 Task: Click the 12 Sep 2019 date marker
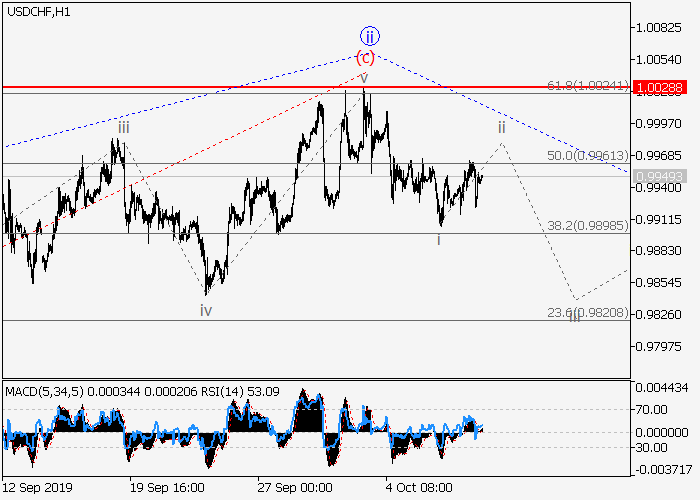click(x=38, y=487)
